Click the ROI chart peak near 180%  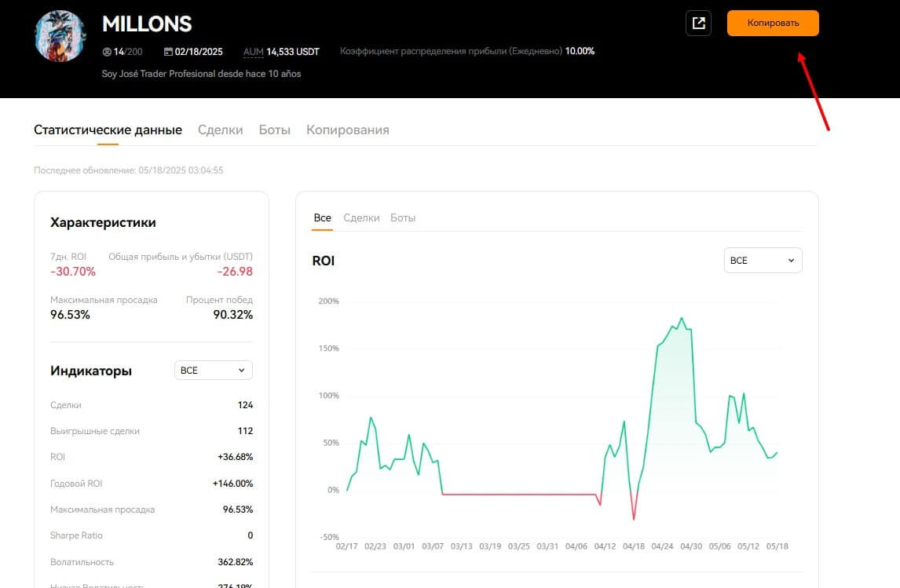pos(681,318)
